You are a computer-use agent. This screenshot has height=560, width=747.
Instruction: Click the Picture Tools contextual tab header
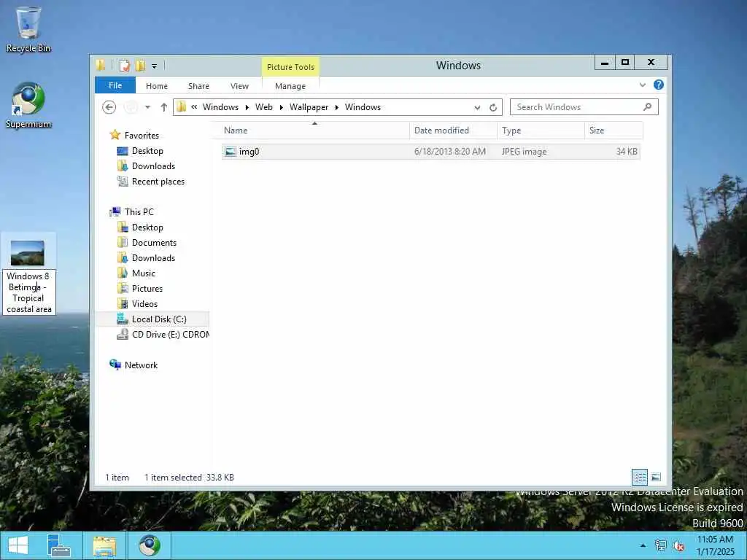290,67
